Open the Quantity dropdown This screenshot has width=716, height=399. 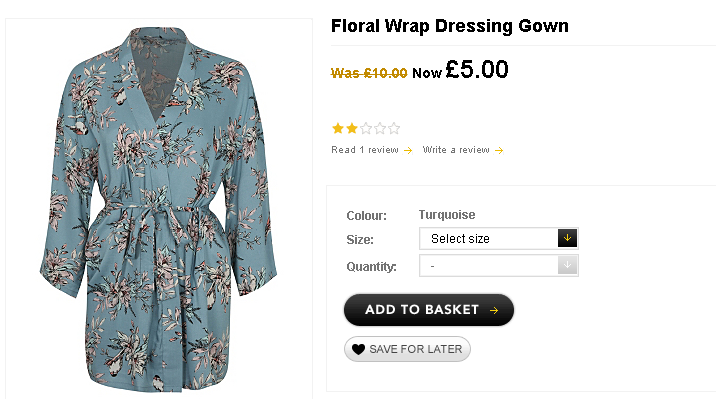499,265
